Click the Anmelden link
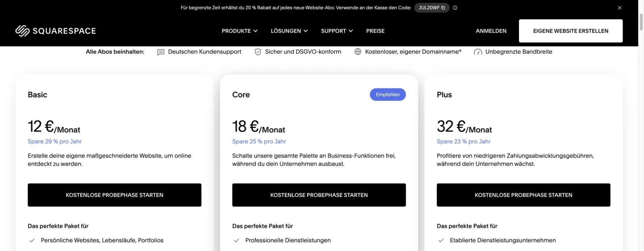 [491, 31]
